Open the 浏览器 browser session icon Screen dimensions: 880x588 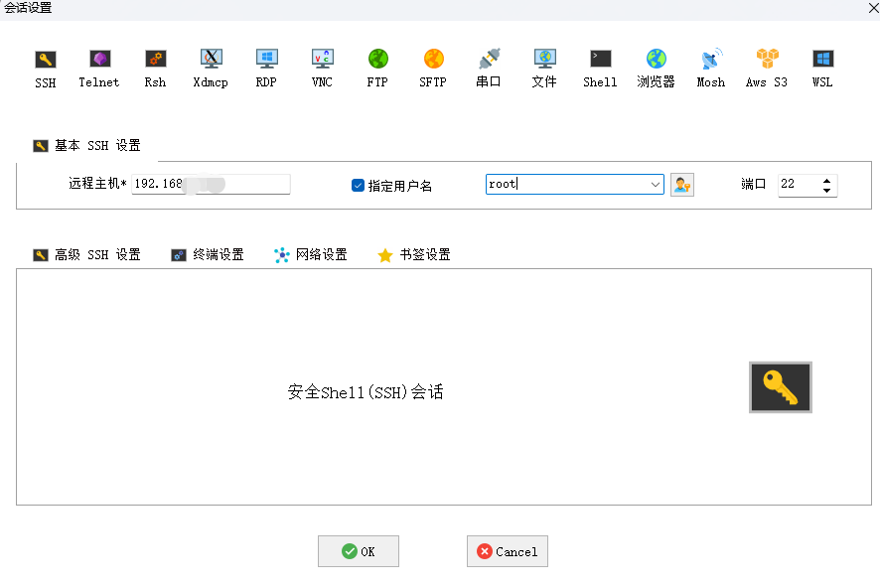coord(656,69)
